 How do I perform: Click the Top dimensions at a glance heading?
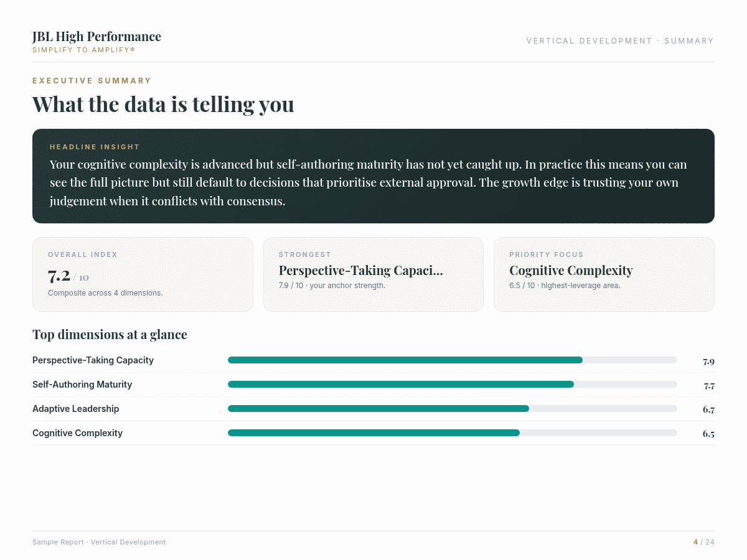110,335
